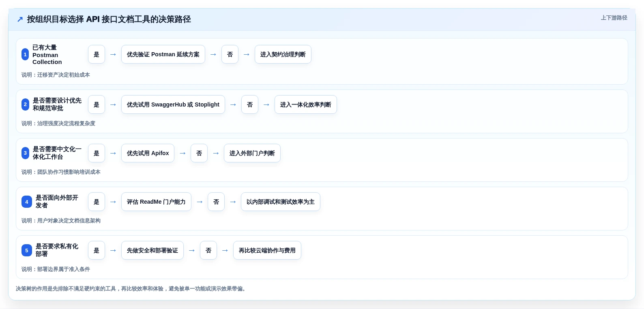
Task: Select step badge 4 for 面向外部开发者
Action: point(27,202)
